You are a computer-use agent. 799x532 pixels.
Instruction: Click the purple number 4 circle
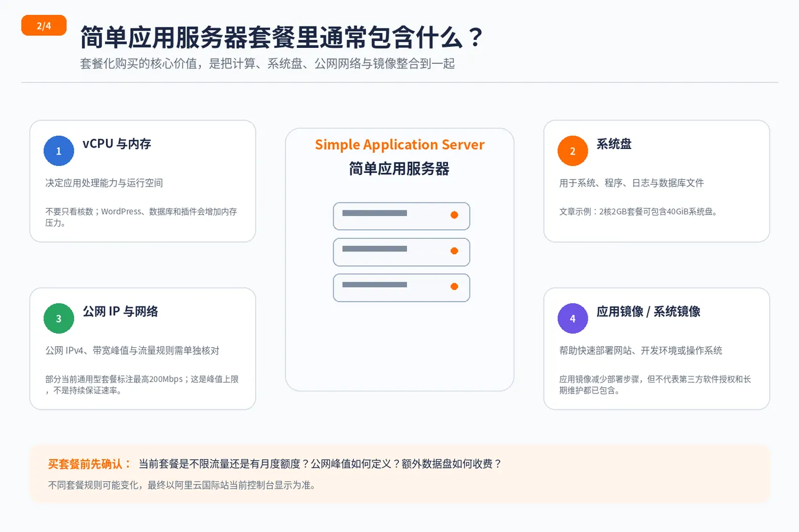[x=572, y=318]
